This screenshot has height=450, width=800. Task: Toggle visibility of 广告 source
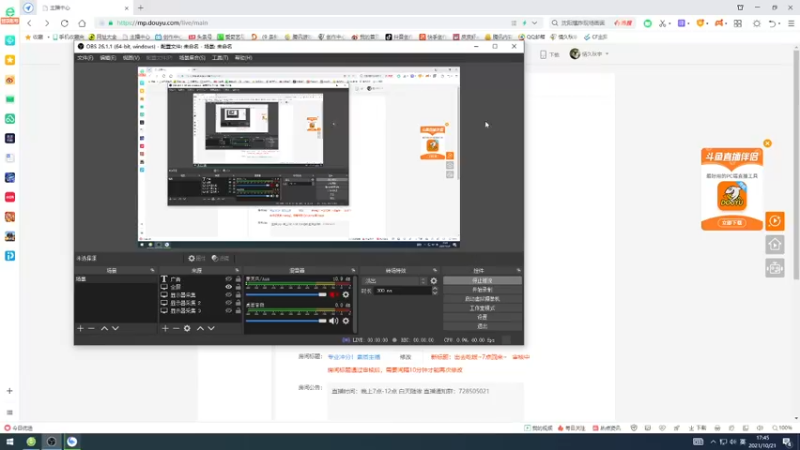pyautogui.click(x=229, y=279)
